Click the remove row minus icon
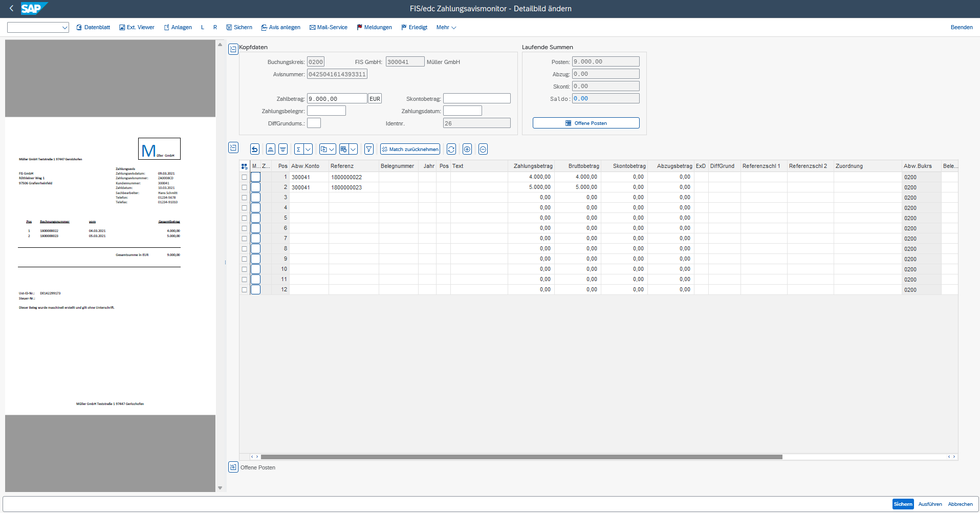Screen dimensions: 980x513 (483, 149)
